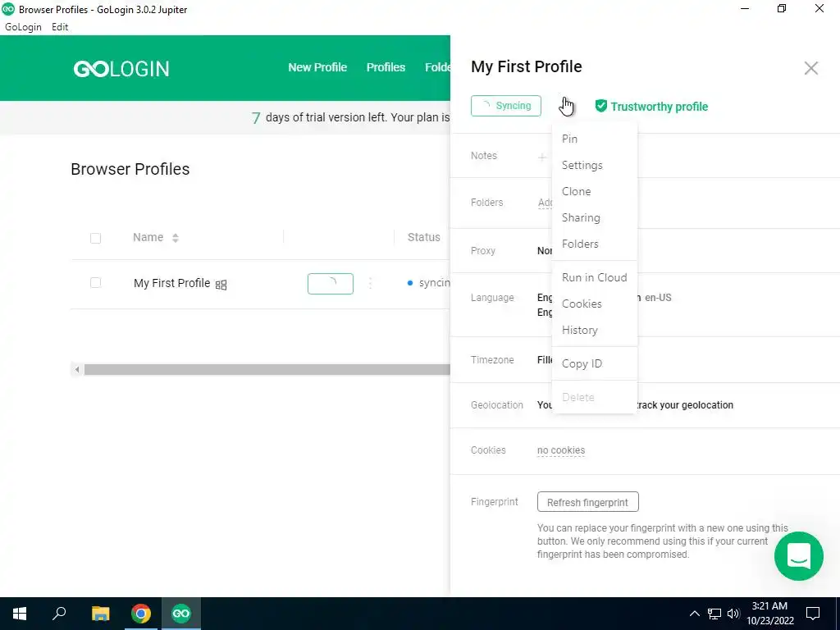Choose Pin from the context menu
Screen dimensions: 840x630
595,139
